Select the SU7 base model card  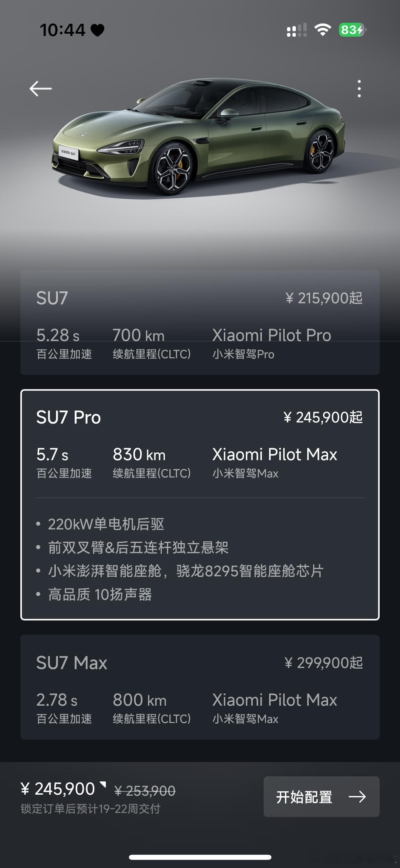click(200, 322)
